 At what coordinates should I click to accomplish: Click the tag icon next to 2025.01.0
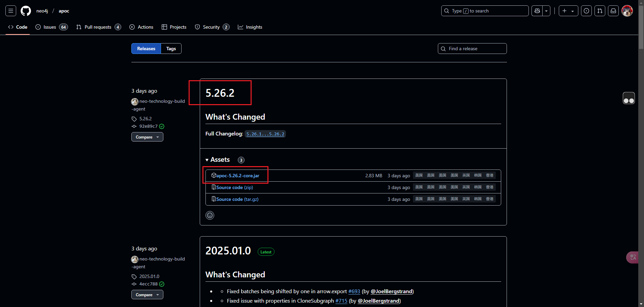point(134,277)
